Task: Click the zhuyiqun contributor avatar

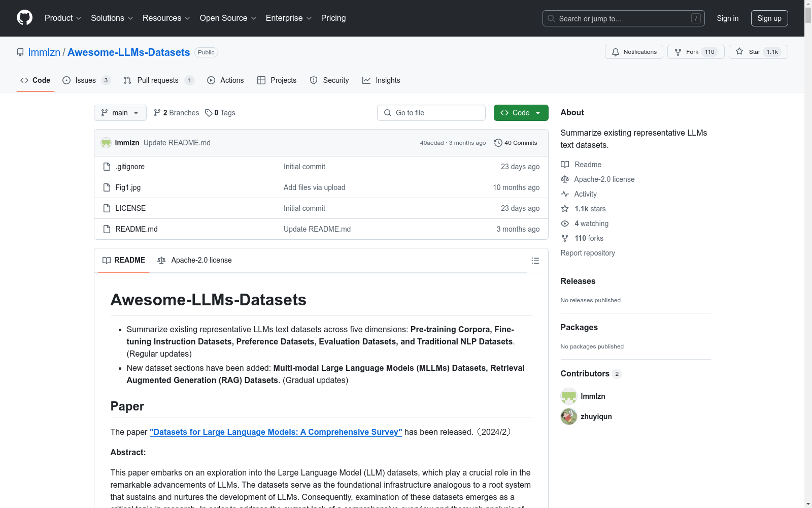Action: tap(569, 417)
